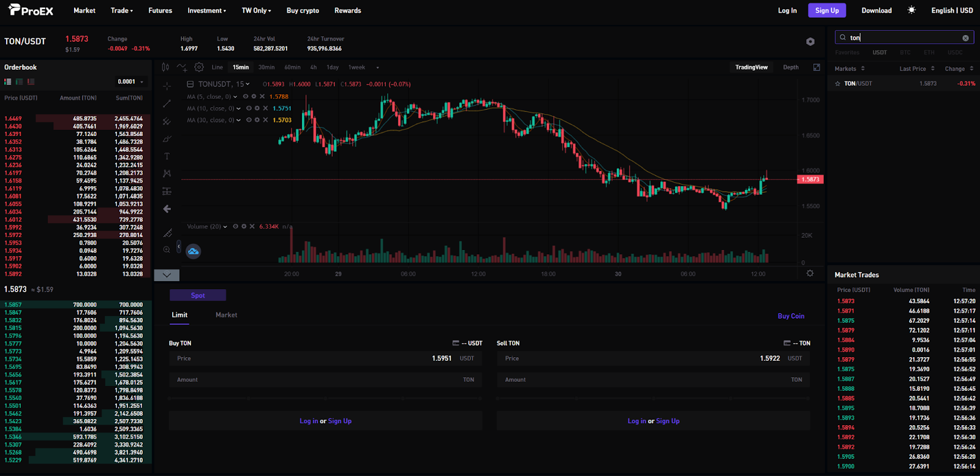Click the Sell TON price field

(654, 358)
